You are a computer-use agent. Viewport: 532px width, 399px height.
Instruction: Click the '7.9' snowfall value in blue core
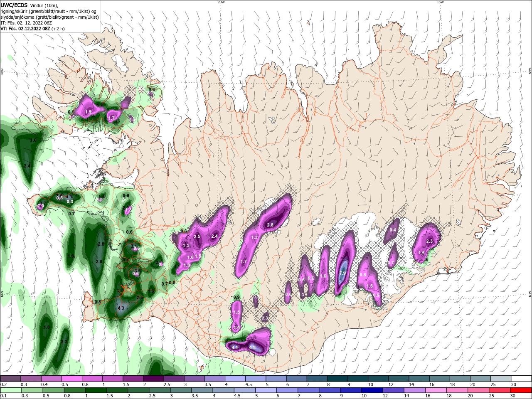(x=342, y=273)
